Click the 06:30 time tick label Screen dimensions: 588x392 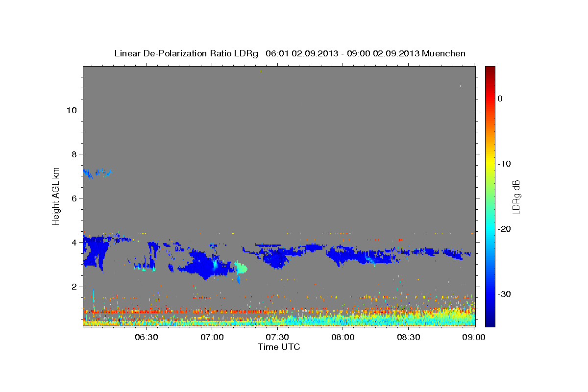click(x=146, y=338)
